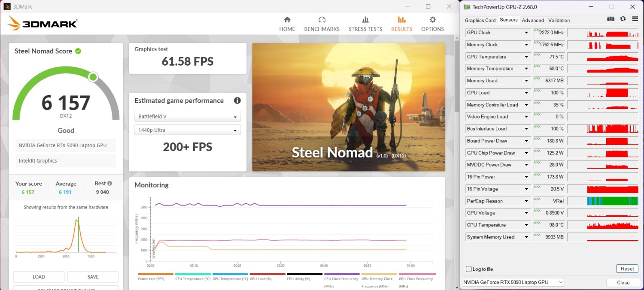Open the Validation tab in GPU-Z
The height and width of the screenshot is (290, 644).
click(559, 20)
